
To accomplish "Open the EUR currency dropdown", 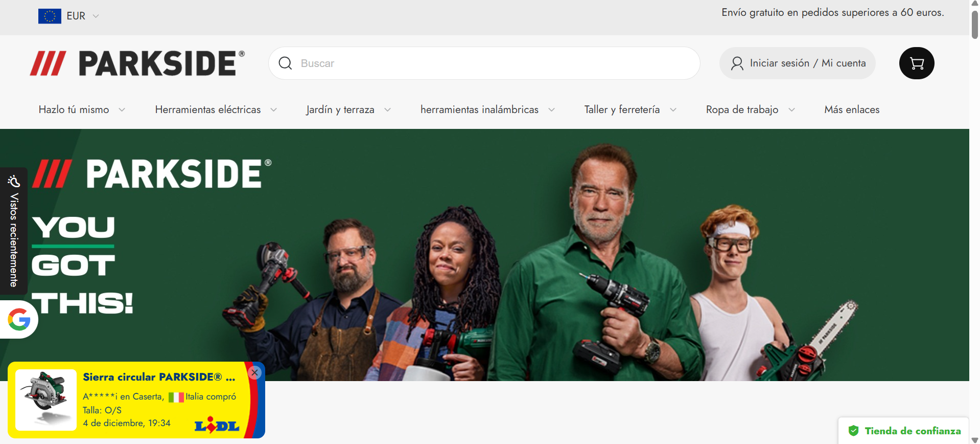I will click(x=82, y=16).
